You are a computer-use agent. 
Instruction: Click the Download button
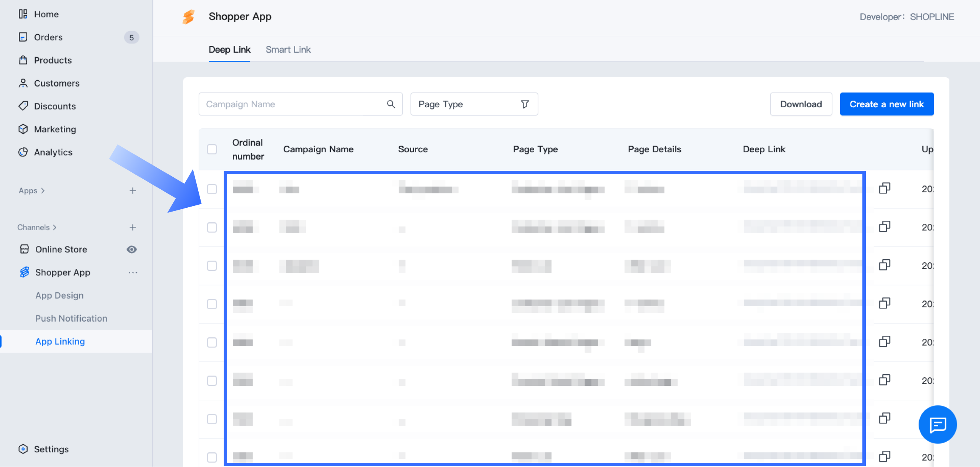[x=801, y=104]
